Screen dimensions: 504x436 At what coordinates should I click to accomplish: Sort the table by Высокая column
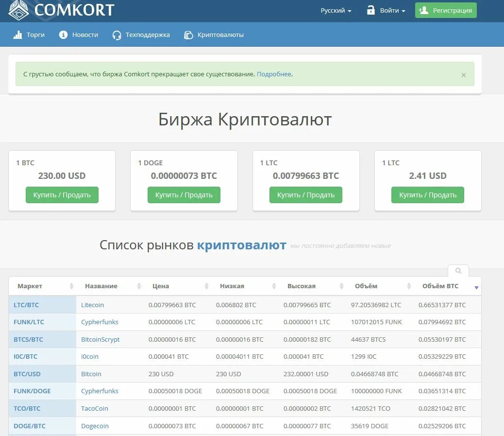click(x=312, y=286)
